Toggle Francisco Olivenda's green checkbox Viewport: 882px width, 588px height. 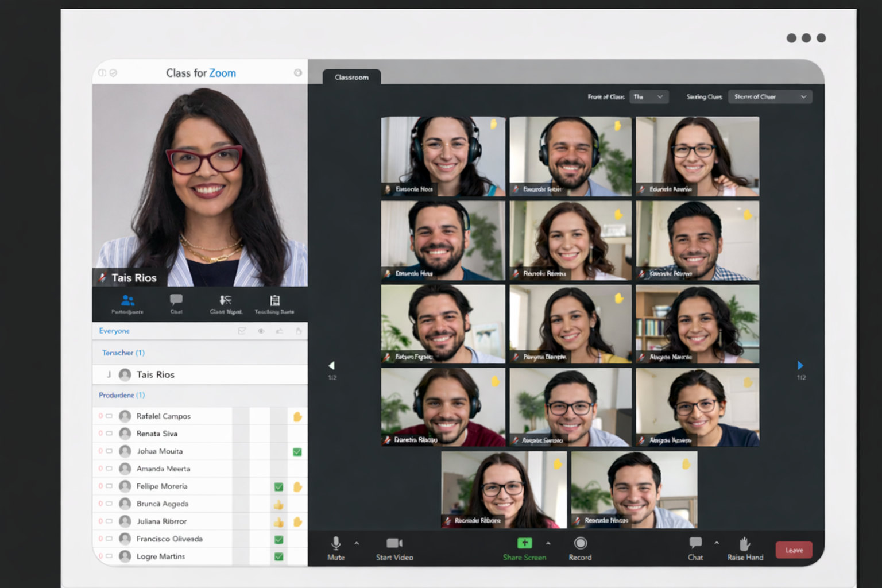278,540
